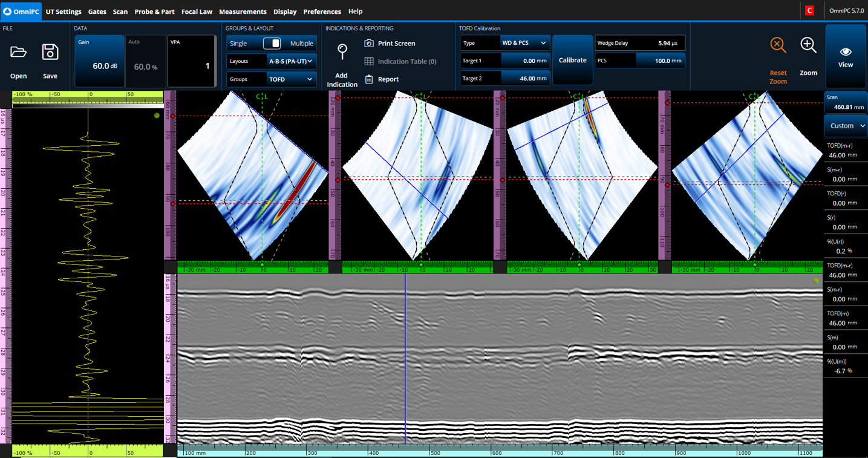
Task: Open the UT Settings menu
Action: click(x=64, y=11)
